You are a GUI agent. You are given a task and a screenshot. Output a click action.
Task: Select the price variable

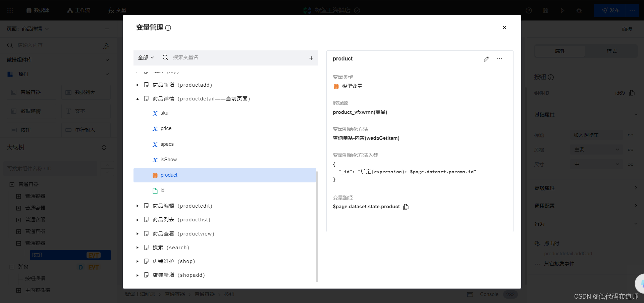click(x=224, y=128)
